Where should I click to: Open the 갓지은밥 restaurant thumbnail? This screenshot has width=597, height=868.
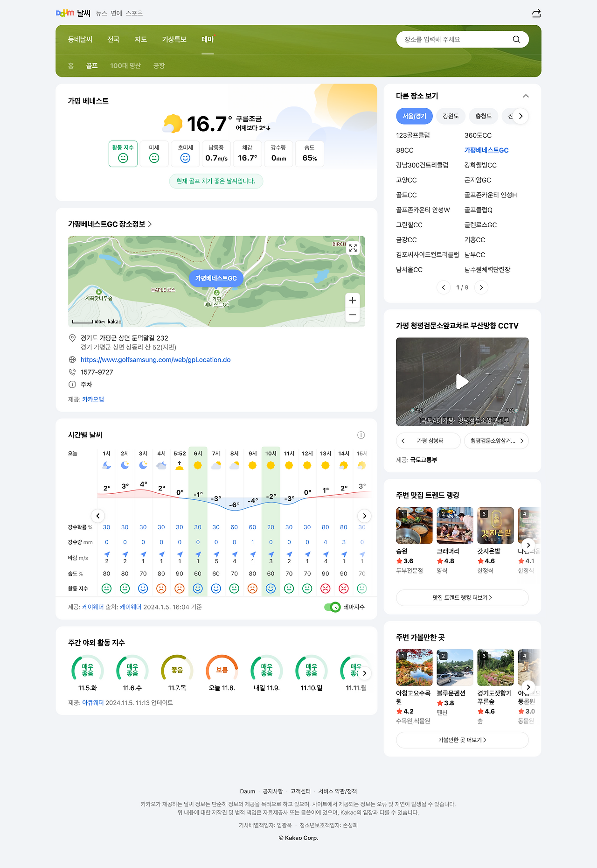click(495, 525)
